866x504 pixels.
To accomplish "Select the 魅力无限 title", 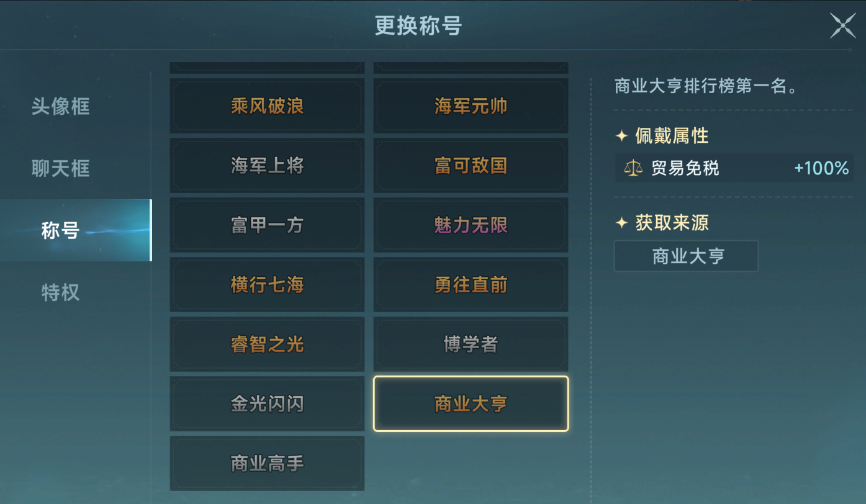I will [471, 225].
